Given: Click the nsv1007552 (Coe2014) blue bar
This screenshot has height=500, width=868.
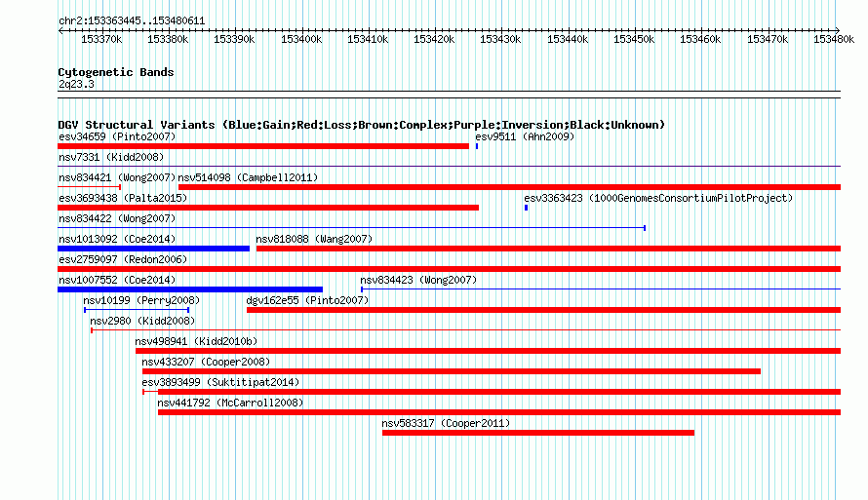Looking at the screenshot, I should click(x=190, y=289).
